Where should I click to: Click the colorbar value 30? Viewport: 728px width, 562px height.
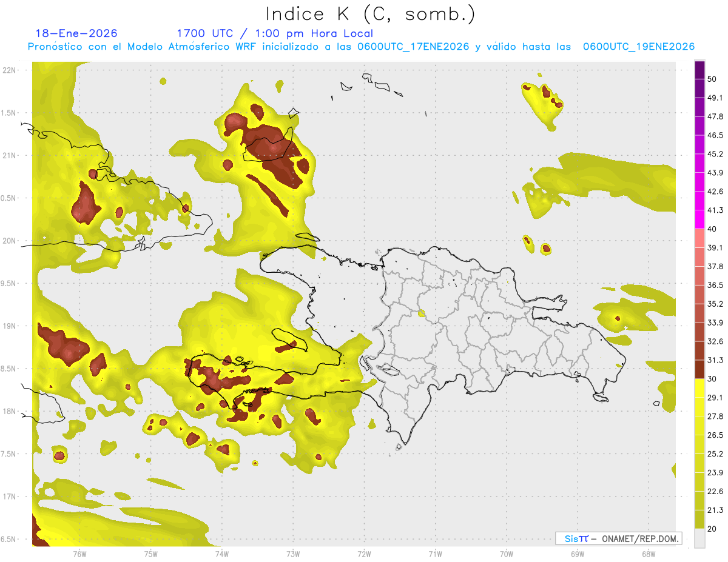(712, 379)
